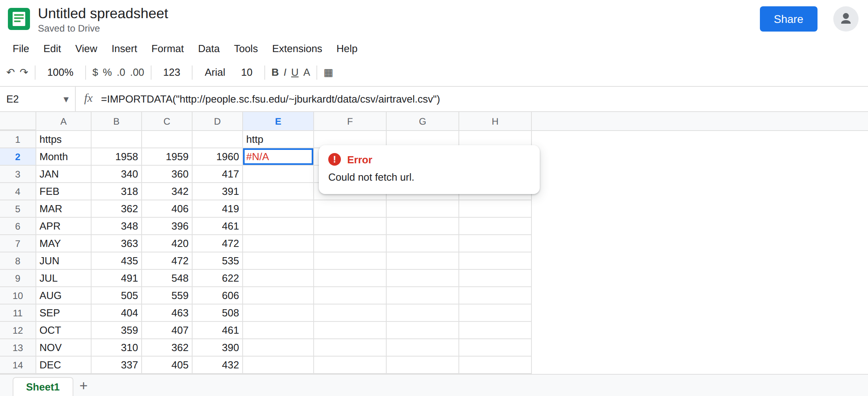This screenshot has height=396, width=868.
Task: Click inside the formula bar text
Action: [x=270, y=99]
